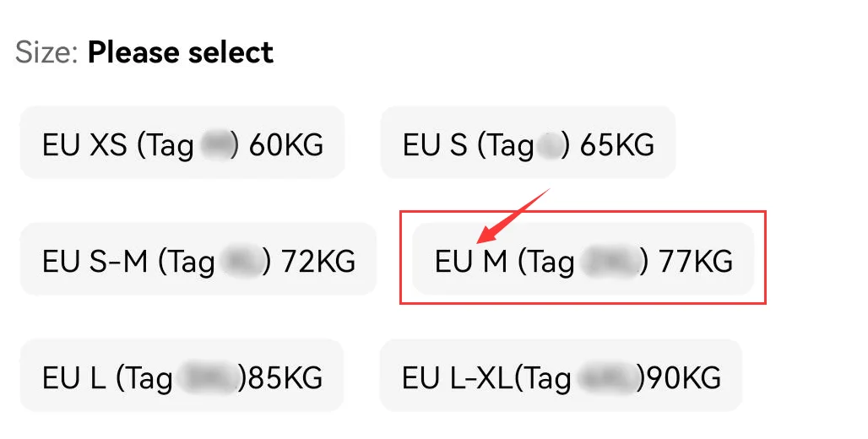The image size is (868, 439).
Task: Choose the large-to-XL EU size chip
Action: 561,377
